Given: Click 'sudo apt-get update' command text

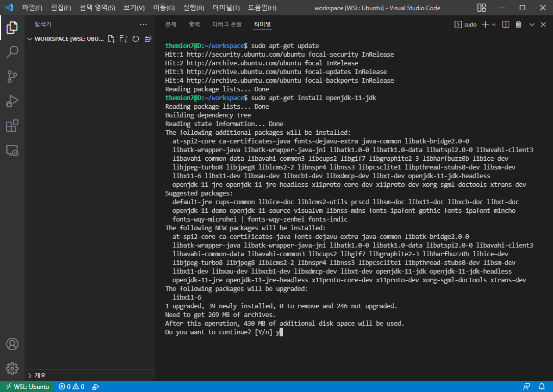Looking at the screenshot, I should [285, 46].
